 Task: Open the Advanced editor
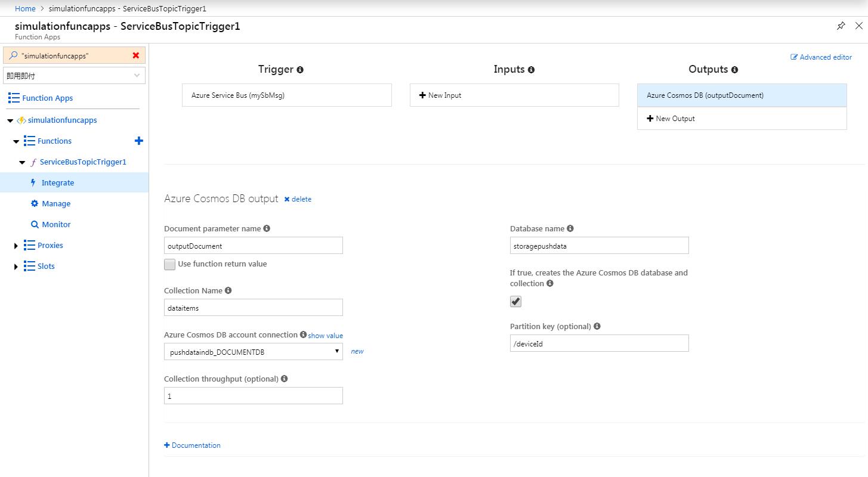821,57
